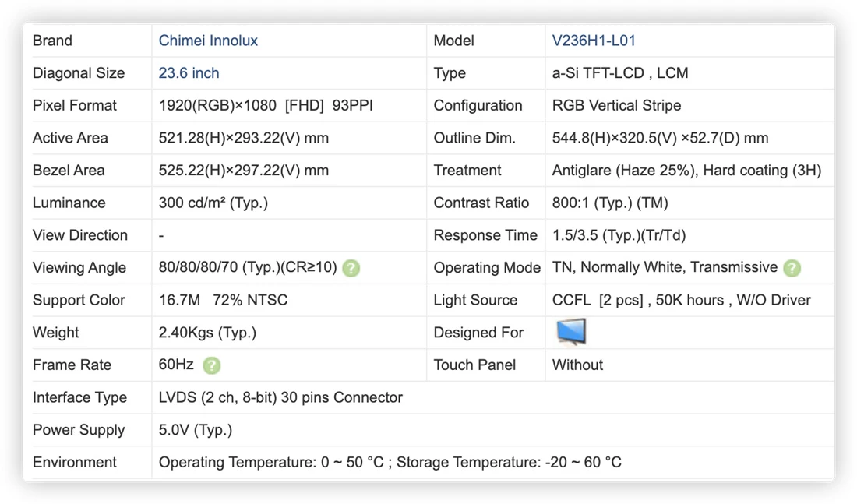Click the Configuration label
857x504 pixels.
point(478,105)
